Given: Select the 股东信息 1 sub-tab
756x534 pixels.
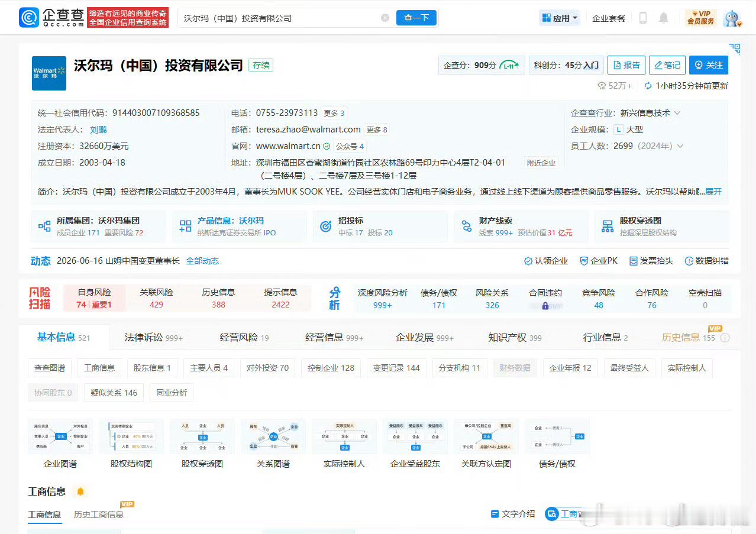Looking at the screenshot, I should [x=152, y=368].
